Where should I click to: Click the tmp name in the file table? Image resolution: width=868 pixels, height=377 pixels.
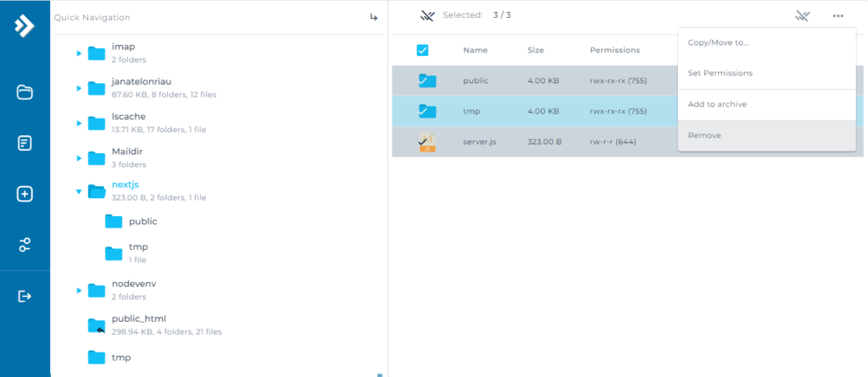[471, 111]
